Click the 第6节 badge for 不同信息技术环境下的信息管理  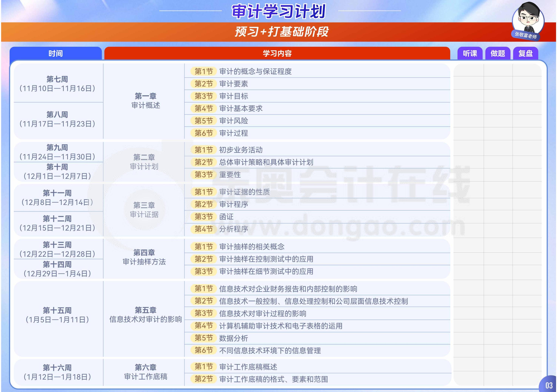(204, 350)
